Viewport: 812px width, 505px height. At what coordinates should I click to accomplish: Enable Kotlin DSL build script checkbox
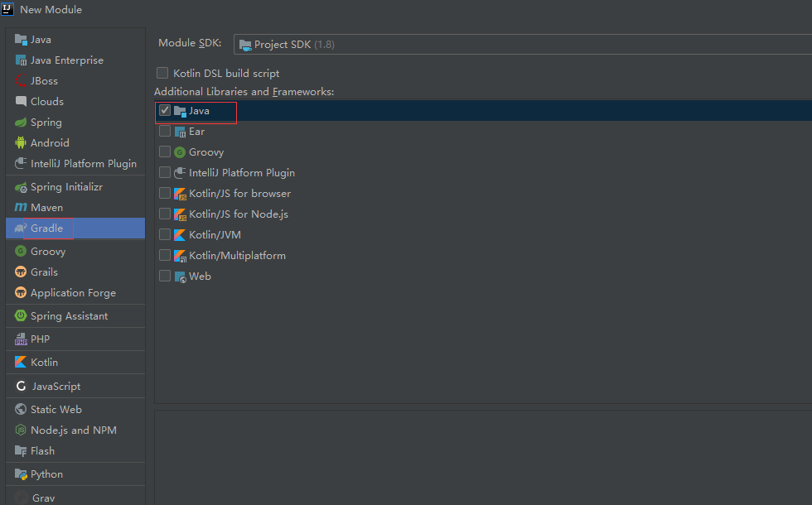coord(162,73)
